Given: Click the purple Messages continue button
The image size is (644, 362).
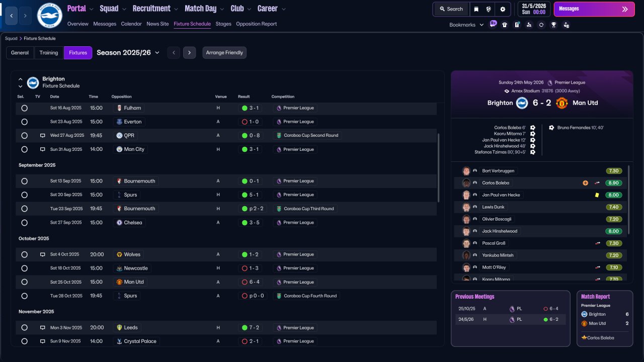Looking at the screenshot, I should 594,9.
